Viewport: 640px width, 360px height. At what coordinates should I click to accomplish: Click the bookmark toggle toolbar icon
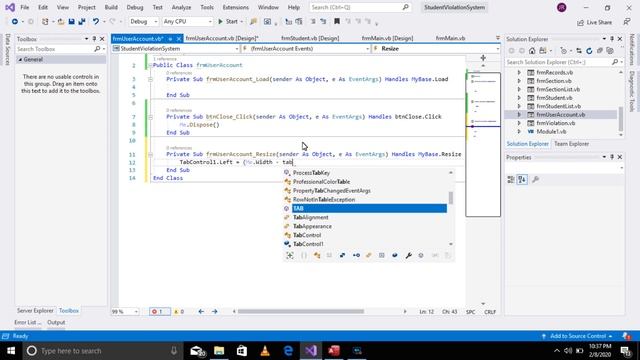337,21
